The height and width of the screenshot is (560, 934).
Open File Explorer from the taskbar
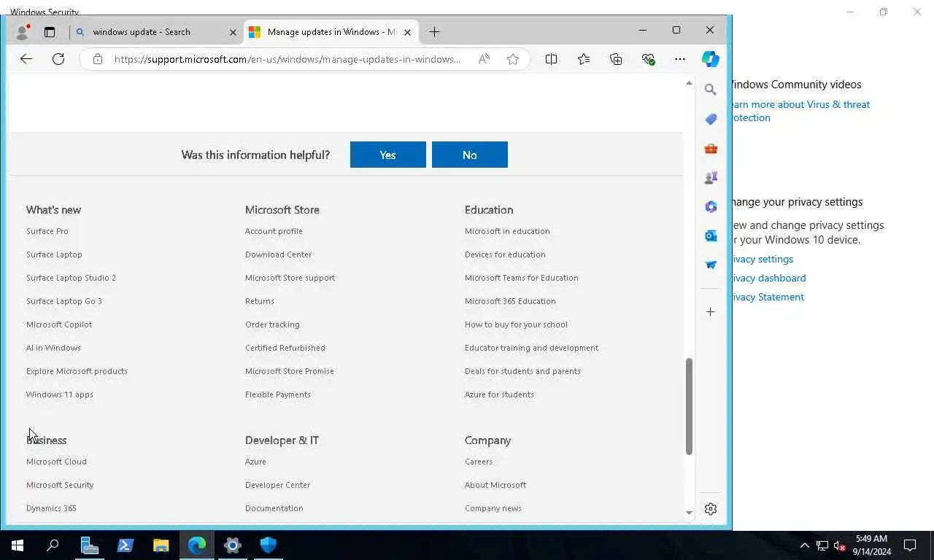tap(161, 545)
